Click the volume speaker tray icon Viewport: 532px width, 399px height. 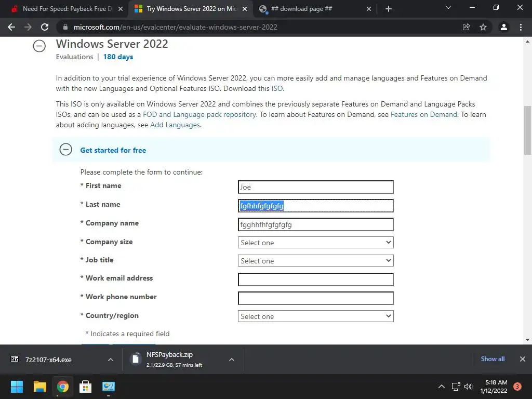coord(468,387)
